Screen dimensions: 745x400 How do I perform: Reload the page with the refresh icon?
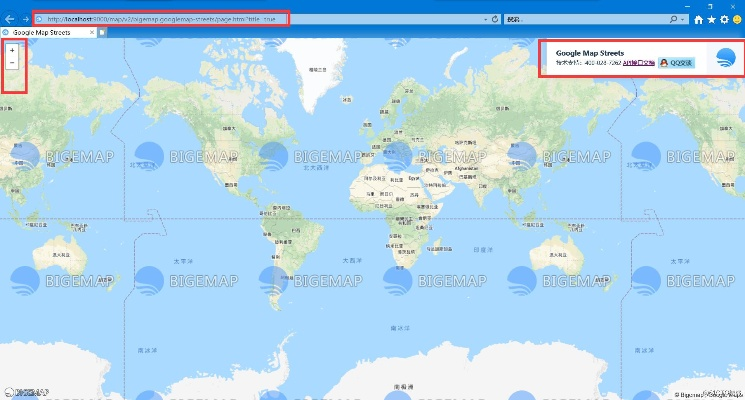tap(495, 19)
